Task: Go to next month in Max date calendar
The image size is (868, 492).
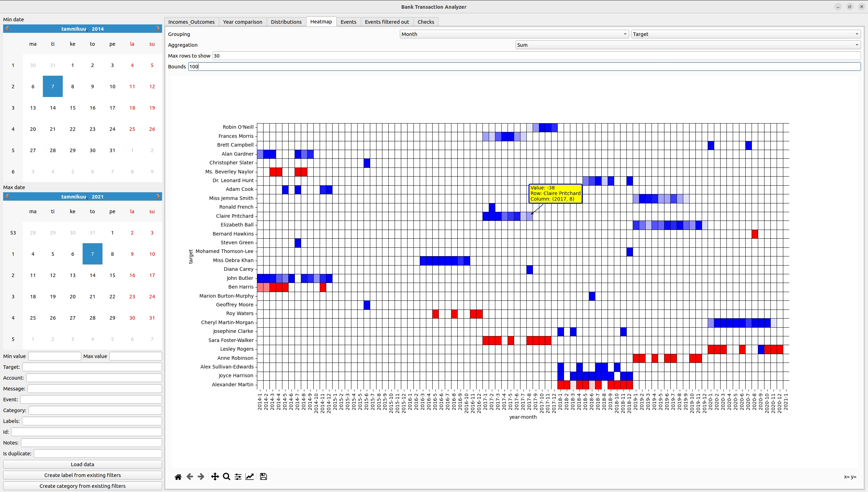Action: 158,196
